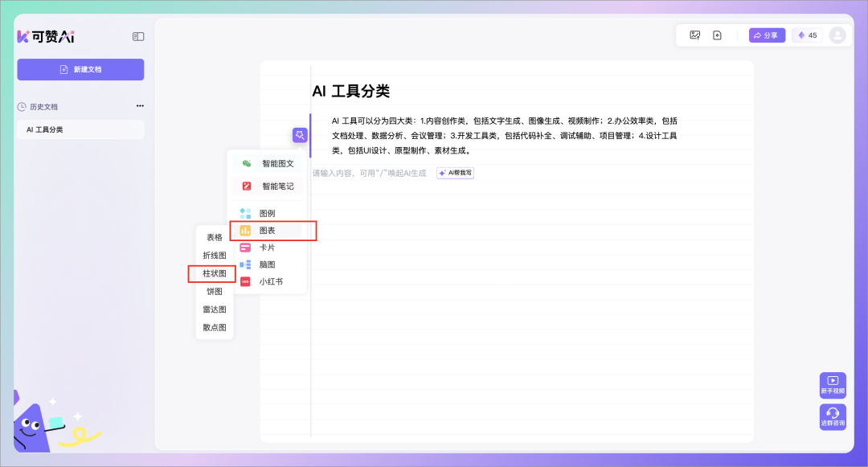
Task: Click the AI帮我写 button
Action: pyautogui.click(x=455, y=173)
